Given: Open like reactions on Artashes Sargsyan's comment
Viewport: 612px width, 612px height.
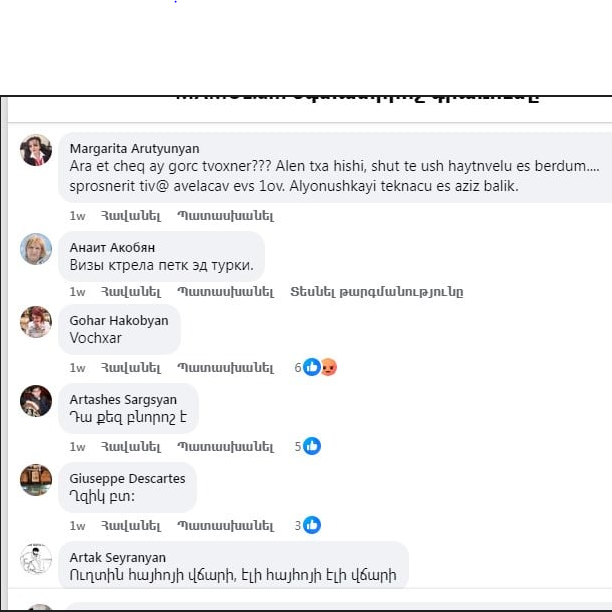Looking at the screenshot, I should pos(312,446).
